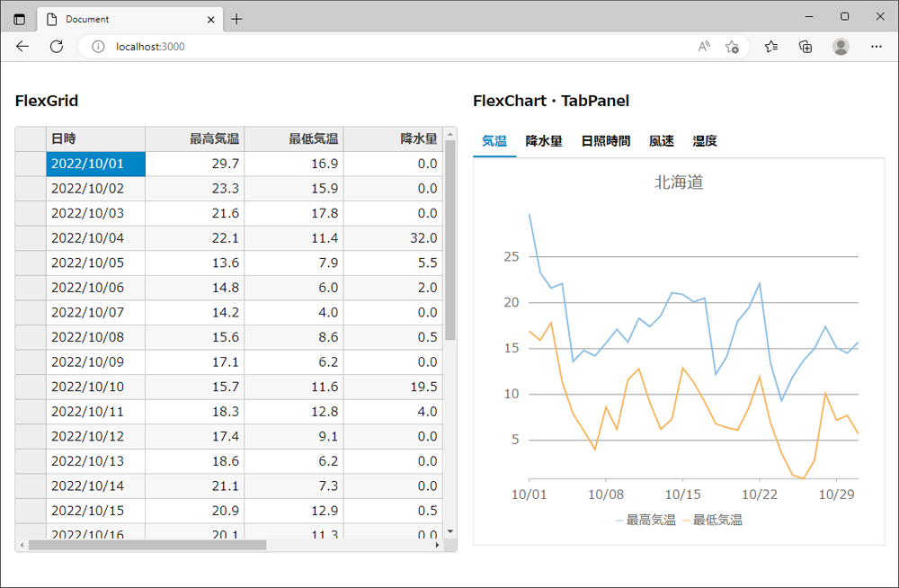Select date cell 2022/10/14
Viewport: 899px width, 588px height.
point(96,486)
